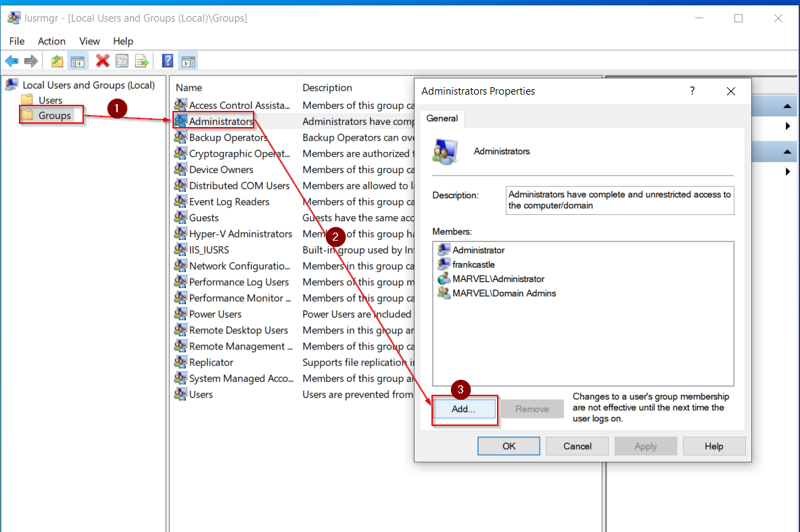
Task: Toggle the Show/Hide Action Pane icon
Action: click(188, 62)
